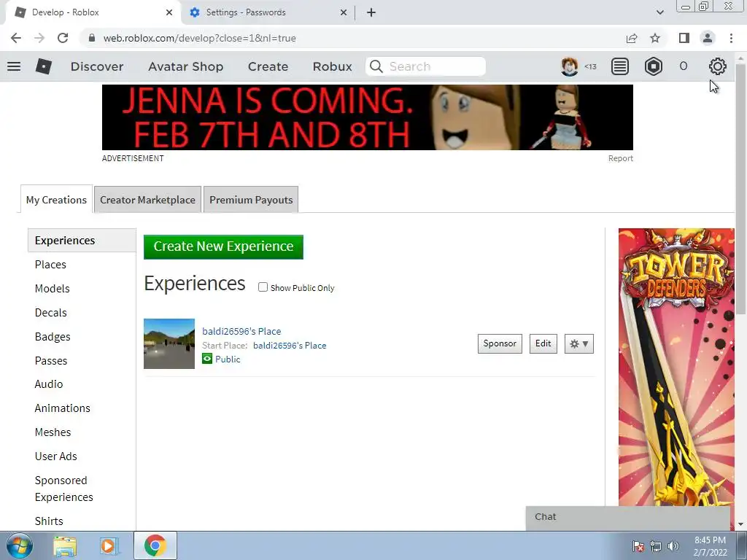Share this page via address bar icon
The image size is (747, 560).
click(632, 38)
